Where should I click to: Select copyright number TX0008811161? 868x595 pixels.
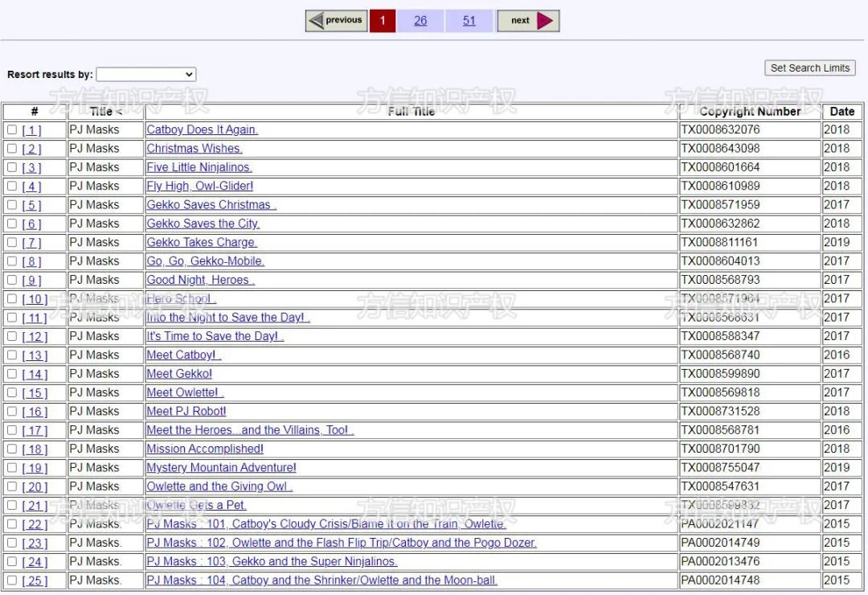[719, 243]
